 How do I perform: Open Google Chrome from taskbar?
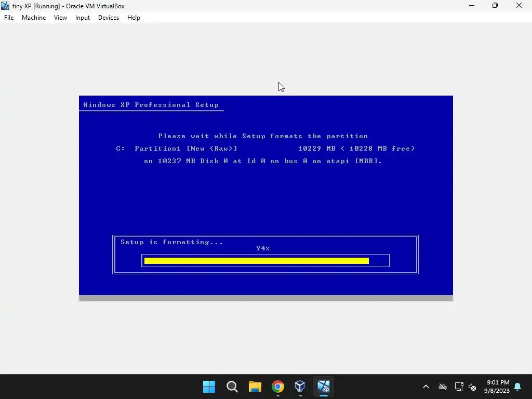[277, 387]
